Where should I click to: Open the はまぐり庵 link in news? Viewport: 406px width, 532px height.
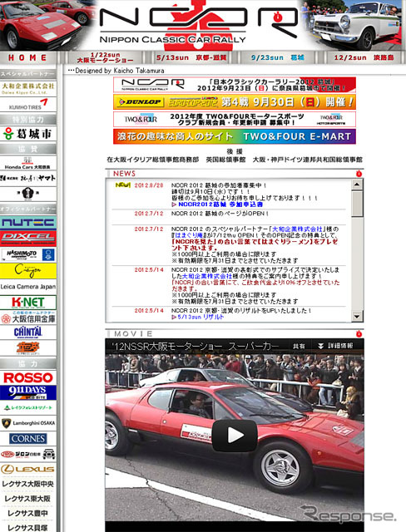[189, 235]
